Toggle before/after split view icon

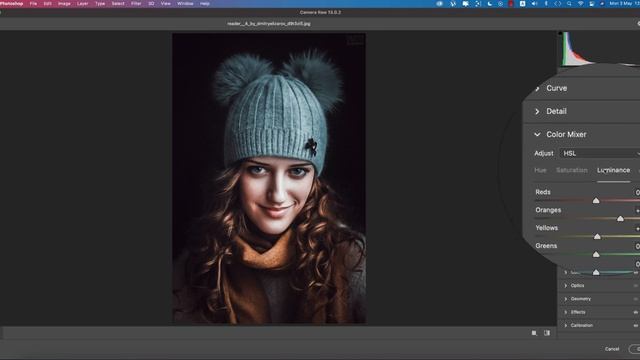click(547, 333)
